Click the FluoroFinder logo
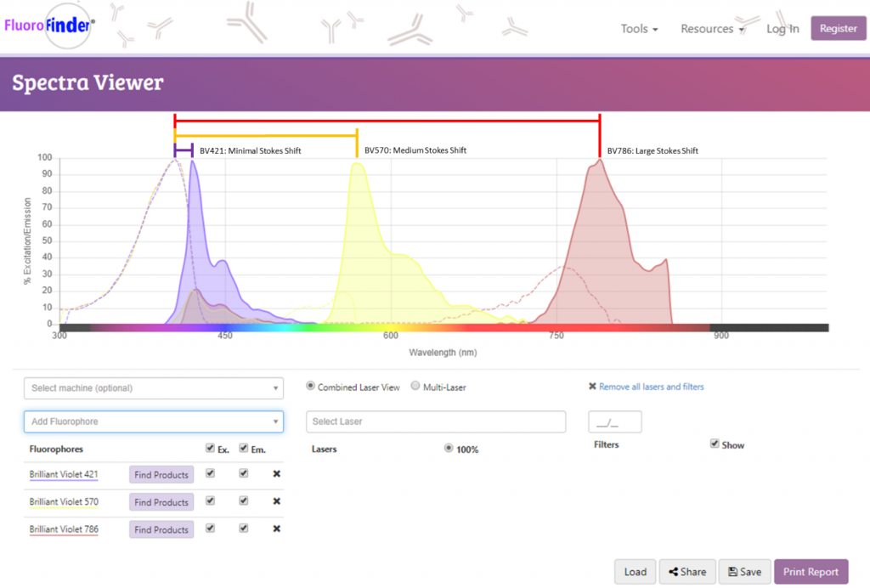The width and height of the screenshot is (870, 588). [48, 25]
